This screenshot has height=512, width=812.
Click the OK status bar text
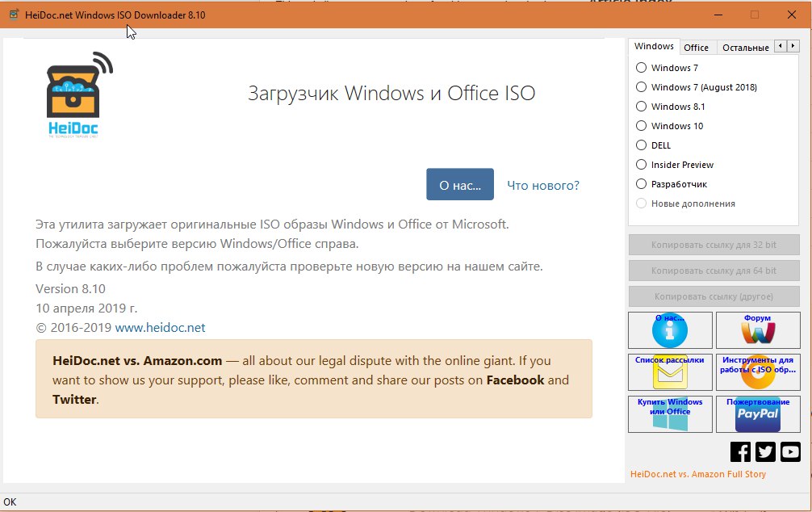10,502
